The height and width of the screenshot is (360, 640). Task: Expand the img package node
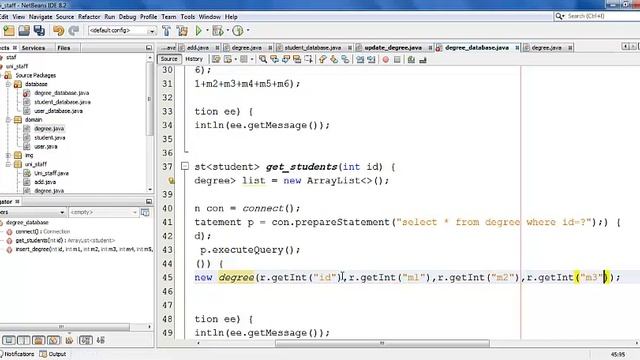click(8, 155)
